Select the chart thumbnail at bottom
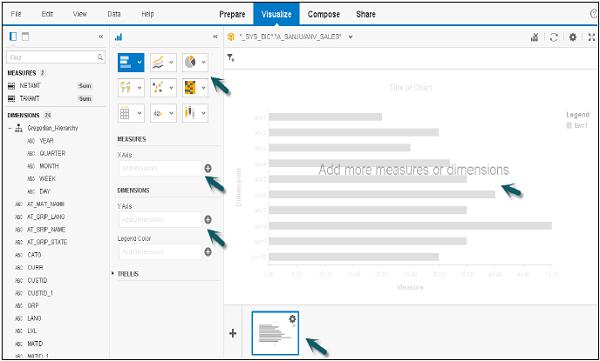 275,333
